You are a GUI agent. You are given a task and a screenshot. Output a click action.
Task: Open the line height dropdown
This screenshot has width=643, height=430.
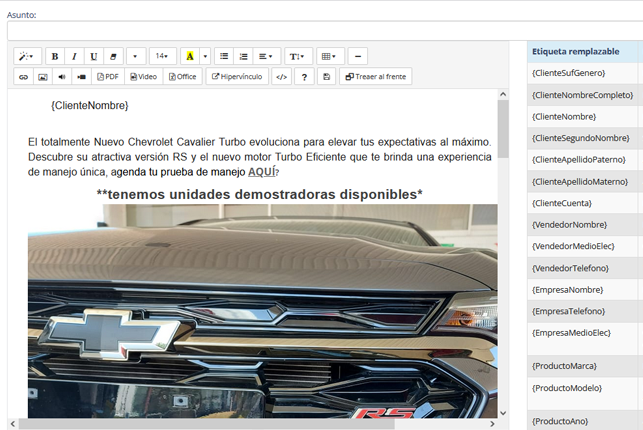click(x=298, y=56)
